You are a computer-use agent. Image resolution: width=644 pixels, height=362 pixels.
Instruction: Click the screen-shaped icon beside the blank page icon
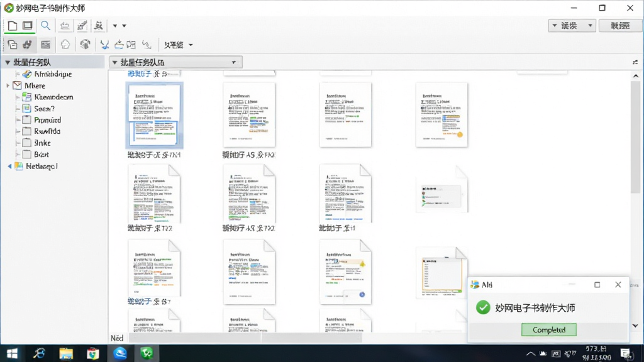[28, 26]
